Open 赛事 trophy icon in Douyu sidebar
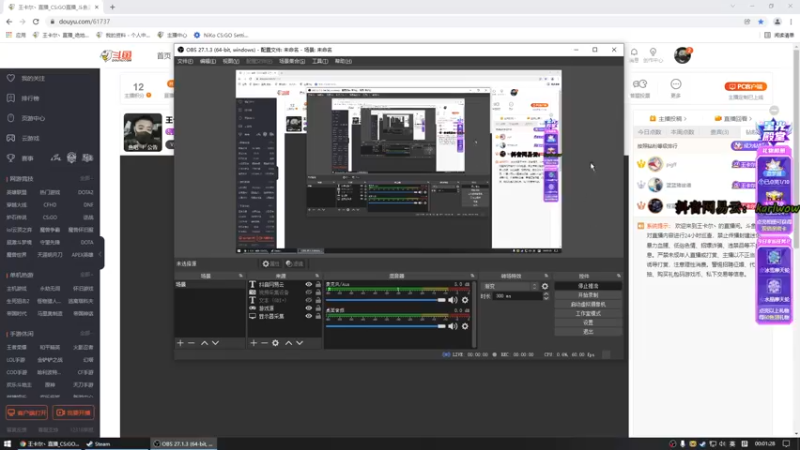 11,158
